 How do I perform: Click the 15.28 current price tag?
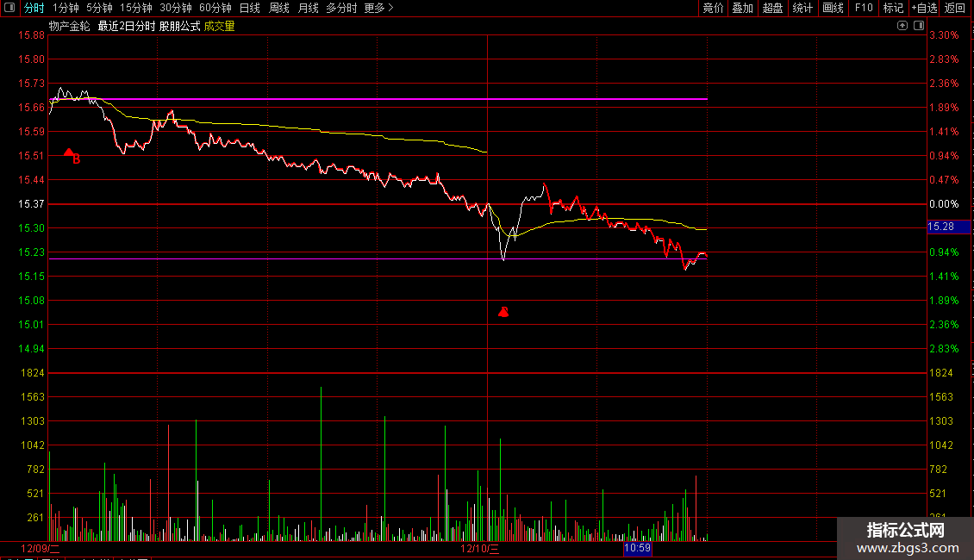coord(948,227)
